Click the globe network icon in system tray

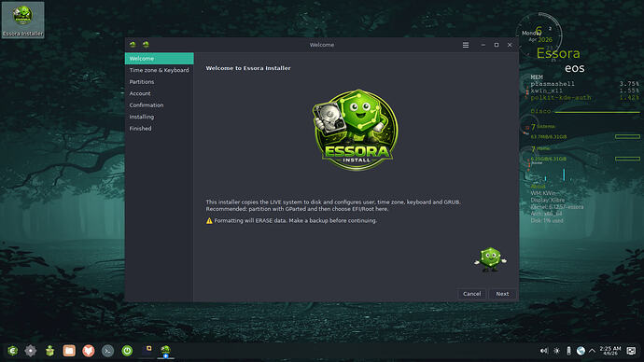coord(581,351)
